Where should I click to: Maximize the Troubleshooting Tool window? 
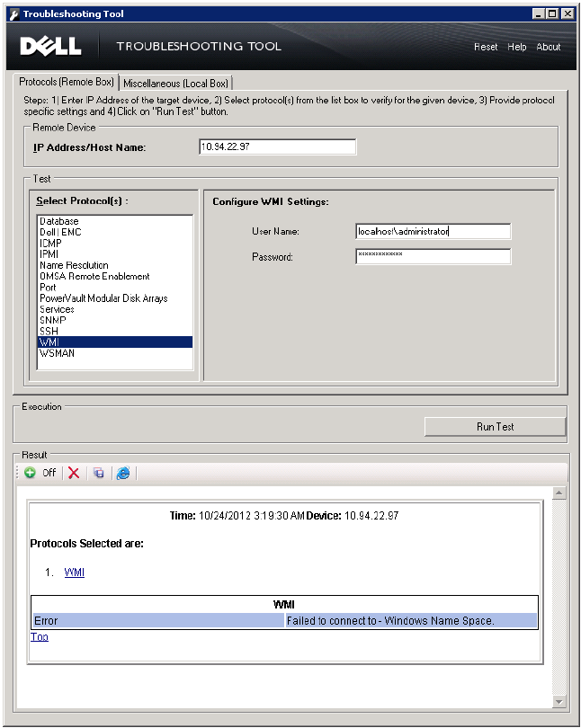pyautogui.click(x=552, y=13)
